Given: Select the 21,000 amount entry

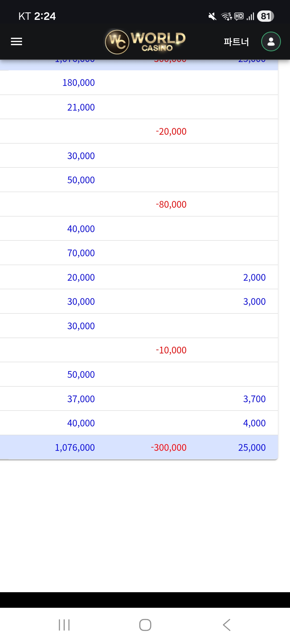Looking at the screenshot, I should point(81,107).
